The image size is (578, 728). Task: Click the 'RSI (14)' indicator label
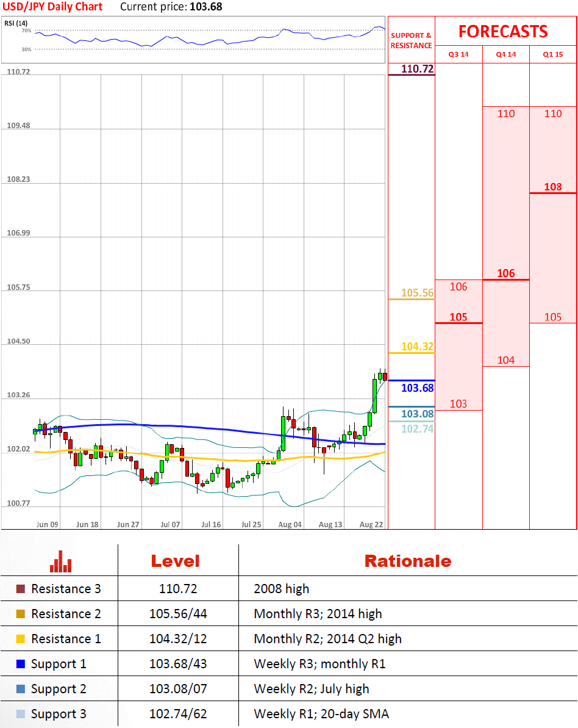coord(16,23)
